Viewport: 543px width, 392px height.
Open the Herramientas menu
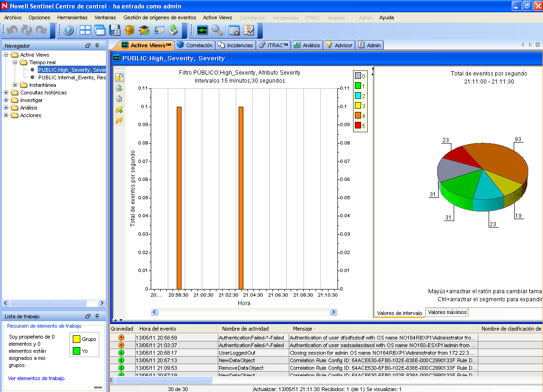tap(72, 17)
